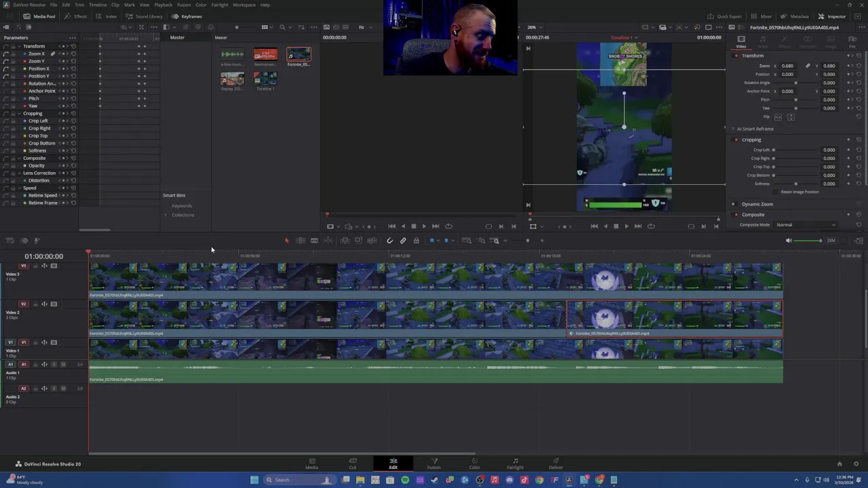Collapse the Cropping group in keyframe parameters
The height and width of the screenshot is (488, 868).
19,113
